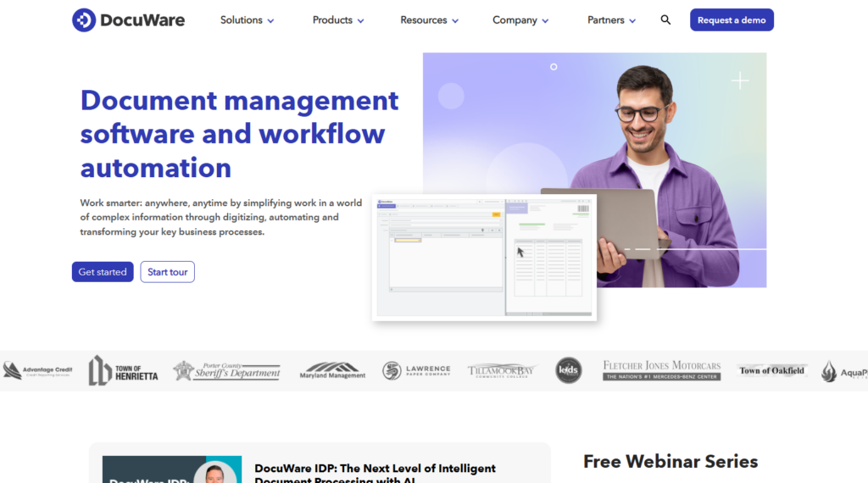Click the round kids logo

click(x=569, y=370)
